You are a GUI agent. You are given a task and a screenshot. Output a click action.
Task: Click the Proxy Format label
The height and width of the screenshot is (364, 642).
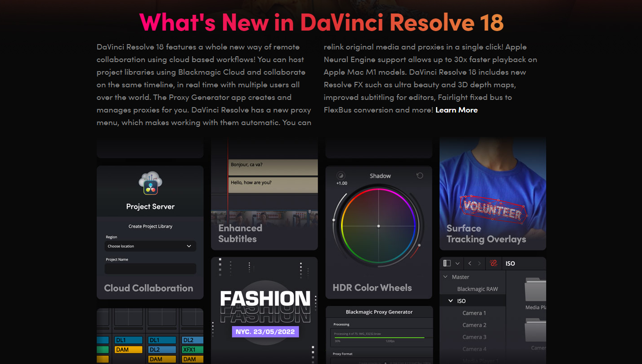coord(343,354)
